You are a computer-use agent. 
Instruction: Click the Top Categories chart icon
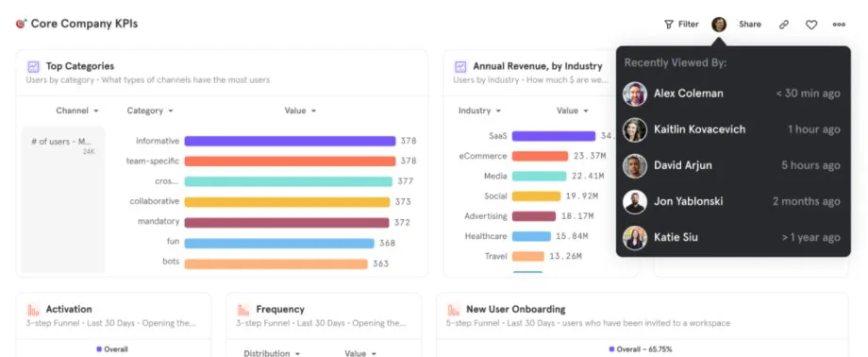click(x=33, y=66)
